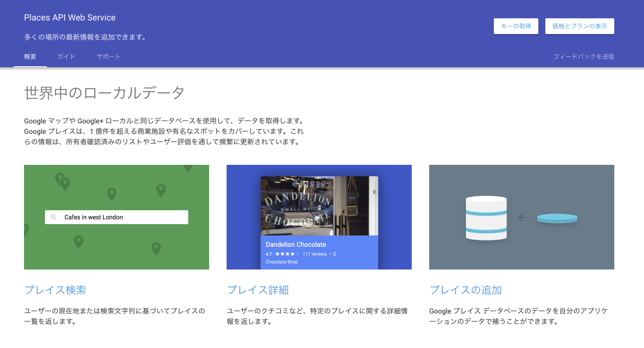644x348 pixels.
Task: Switch to the 概要 tab
Action: click(x=30, y=57)
